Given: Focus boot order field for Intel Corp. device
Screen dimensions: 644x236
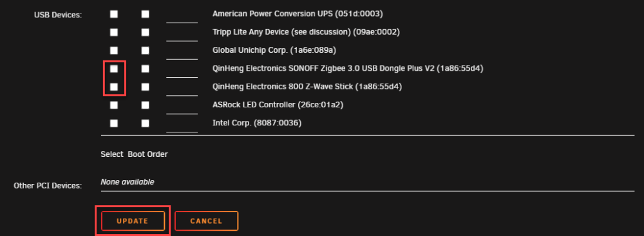Looking at the screenshot, I should pyautogui.click(x=182, y=124).
